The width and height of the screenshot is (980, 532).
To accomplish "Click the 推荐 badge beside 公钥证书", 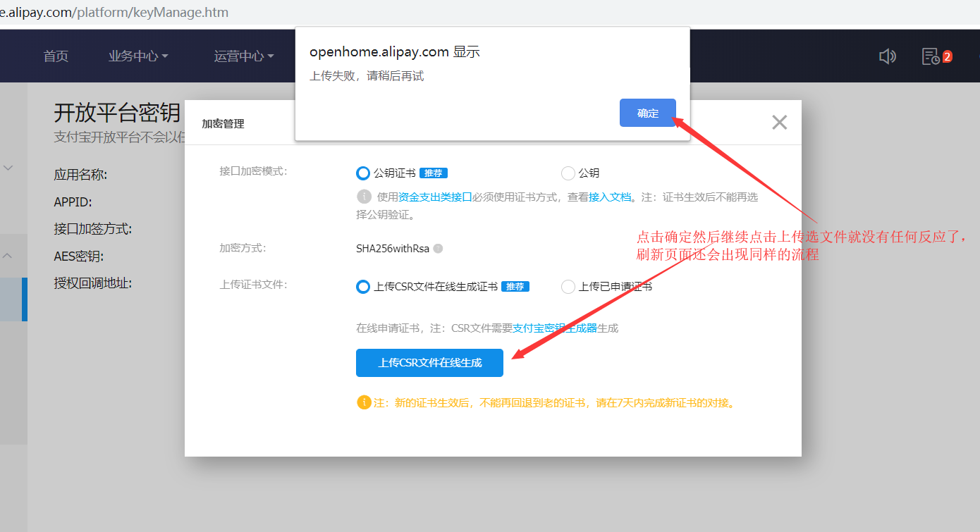I will (x=434, y=173).
